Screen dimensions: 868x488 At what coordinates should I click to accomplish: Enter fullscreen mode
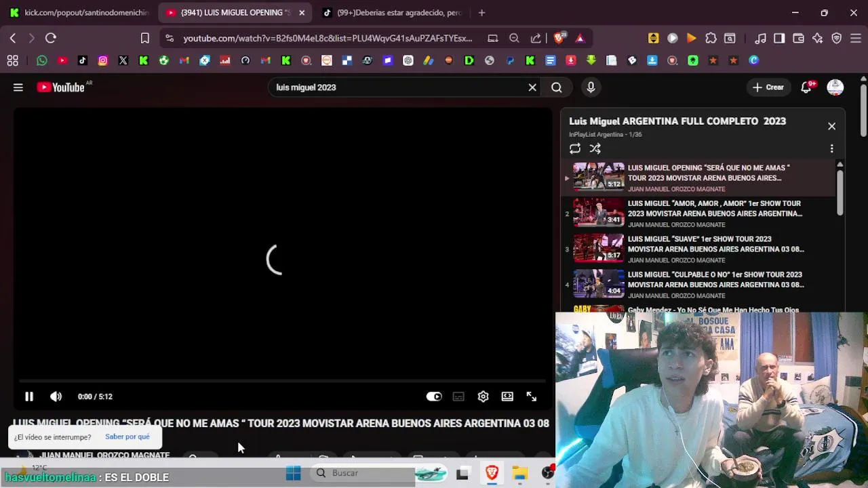532,396
